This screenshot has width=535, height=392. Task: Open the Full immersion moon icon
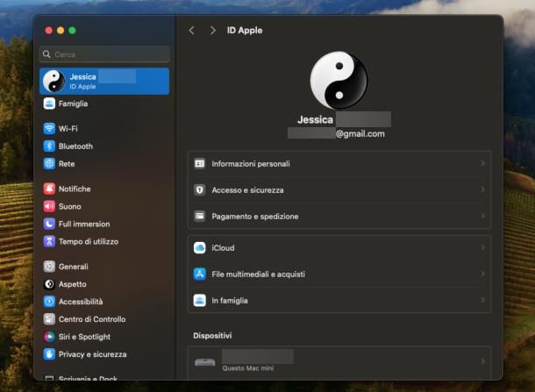click(x=49, y=224)
